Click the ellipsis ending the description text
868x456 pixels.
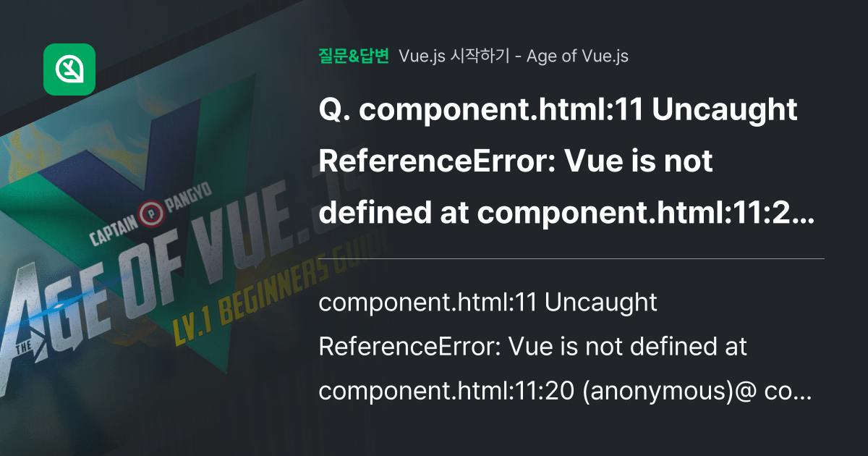click(809, 392)
